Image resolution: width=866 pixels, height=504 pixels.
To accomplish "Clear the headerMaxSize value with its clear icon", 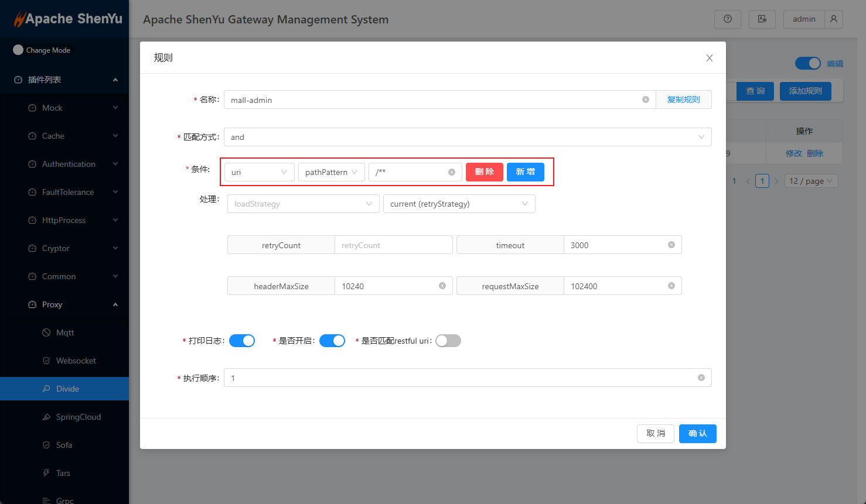I will click(442, 286).
